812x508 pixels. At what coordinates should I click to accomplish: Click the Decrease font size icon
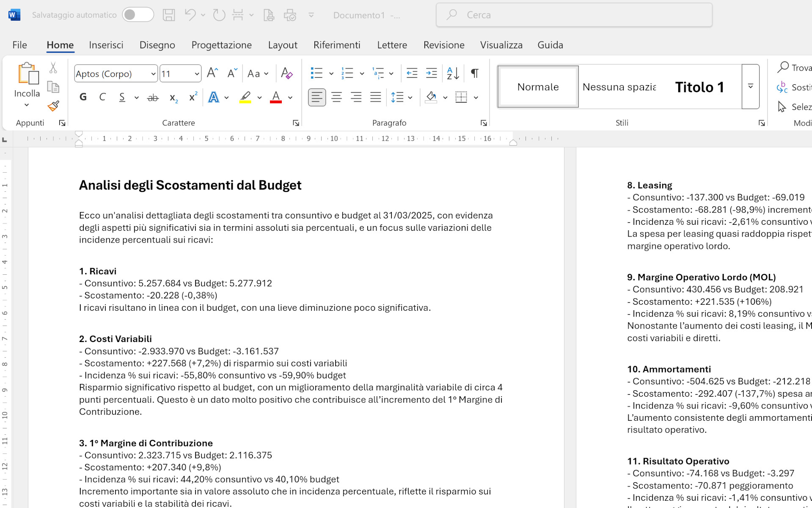[x=232, y=73]
